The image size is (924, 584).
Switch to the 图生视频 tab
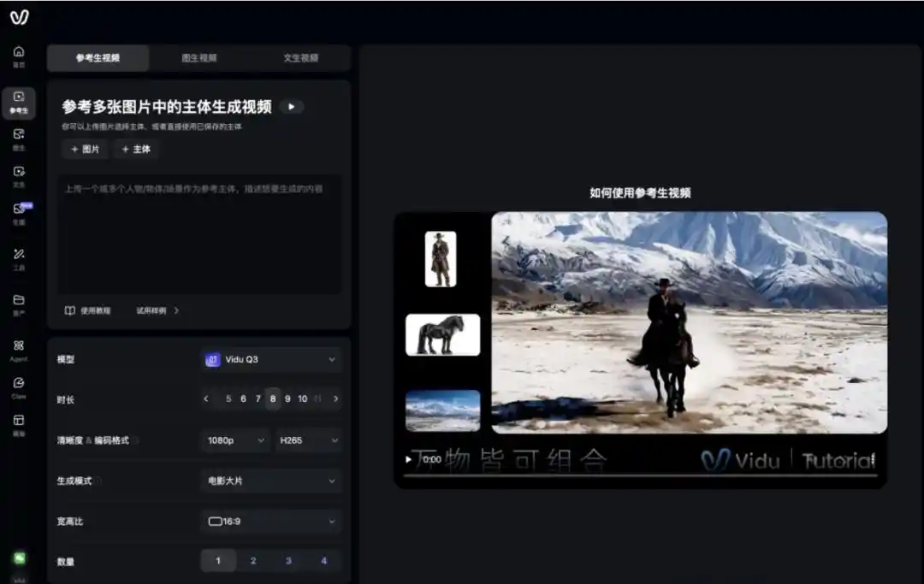tap(199, 58)
